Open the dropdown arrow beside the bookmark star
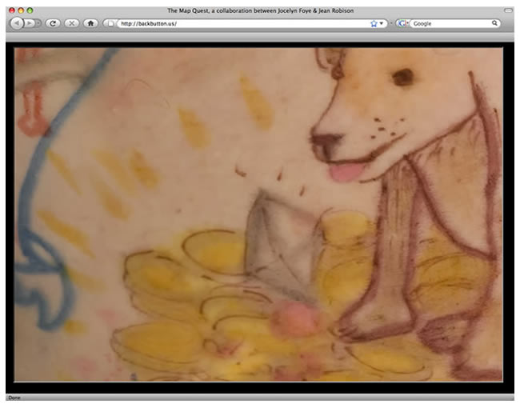Screen dimensions: 520x420 click(382, 23)
